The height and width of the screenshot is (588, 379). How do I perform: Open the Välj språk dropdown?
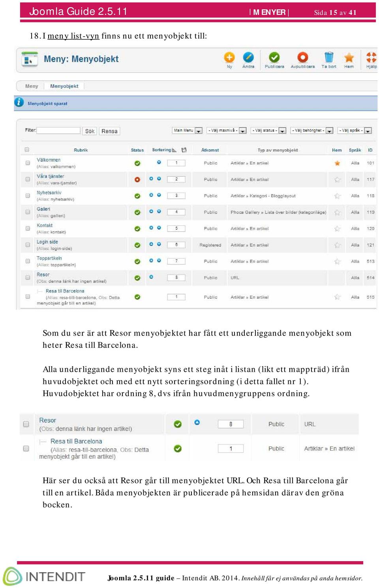click(x=355, y=131)
